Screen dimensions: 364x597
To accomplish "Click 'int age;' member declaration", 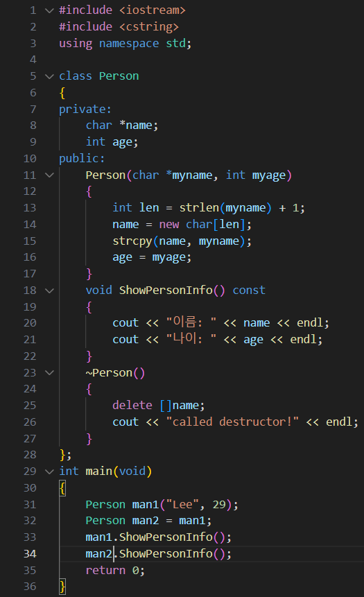I will pos(112,142).
